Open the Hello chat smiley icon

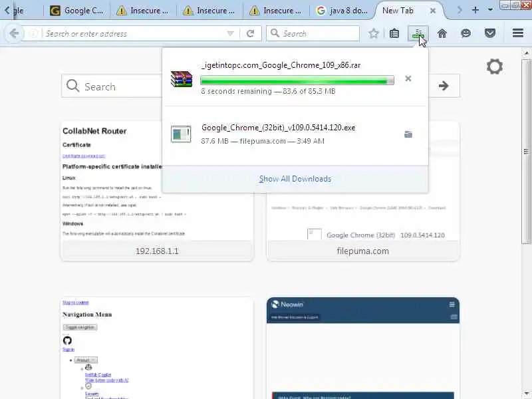pyautogui.click(x=466, y=33)
